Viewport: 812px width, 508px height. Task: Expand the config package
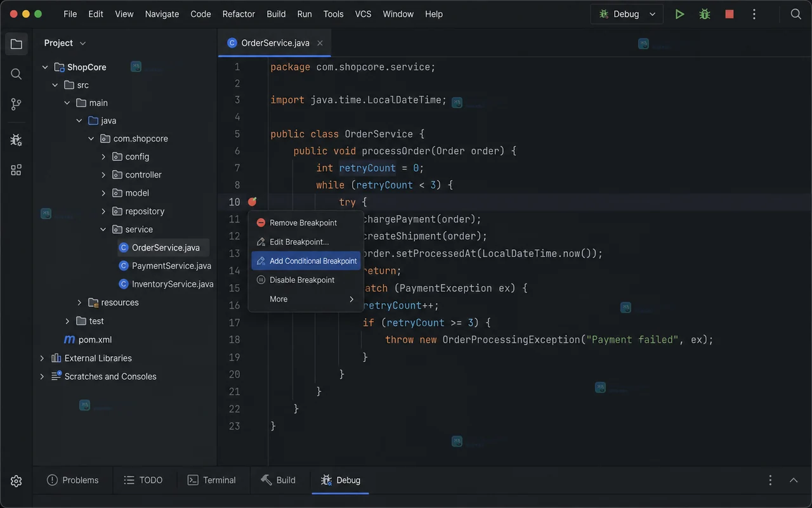point(103,157)
